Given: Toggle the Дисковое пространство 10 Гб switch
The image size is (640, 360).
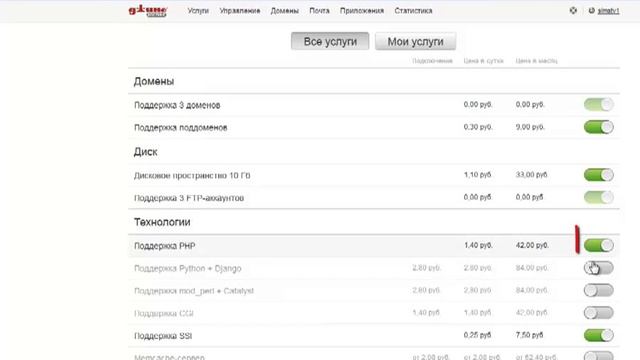Looking at the screenshot, I should (x=598, y=175).
